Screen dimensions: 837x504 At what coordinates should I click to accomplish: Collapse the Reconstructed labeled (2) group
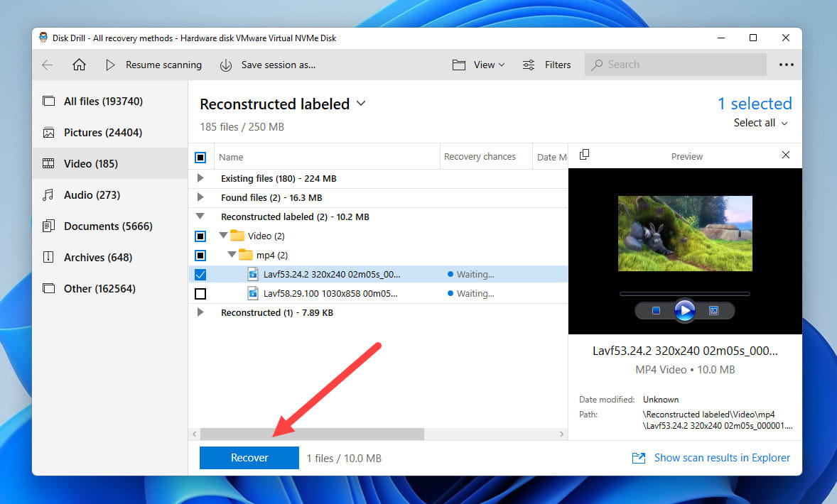200,217
